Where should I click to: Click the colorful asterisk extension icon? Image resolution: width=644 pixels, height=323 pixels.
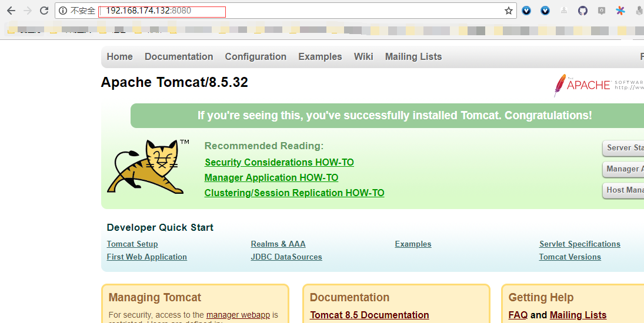click(620, 11)
